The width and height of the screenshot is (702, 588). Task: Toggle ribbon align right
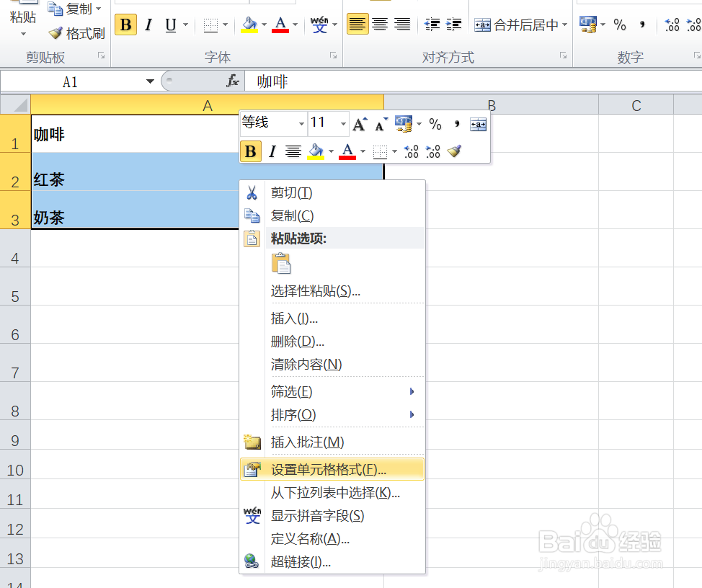(402, 24)
